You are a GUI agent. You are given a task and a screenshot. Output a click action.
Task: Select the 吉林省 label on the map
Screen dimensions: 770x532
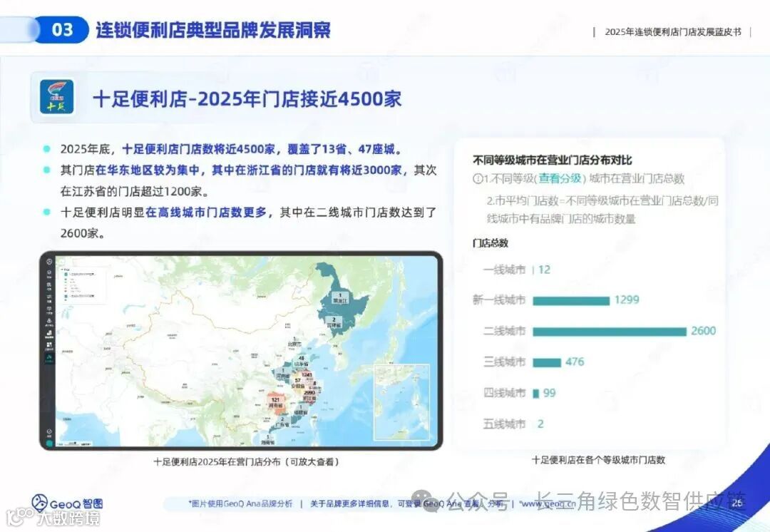[334, 323]
